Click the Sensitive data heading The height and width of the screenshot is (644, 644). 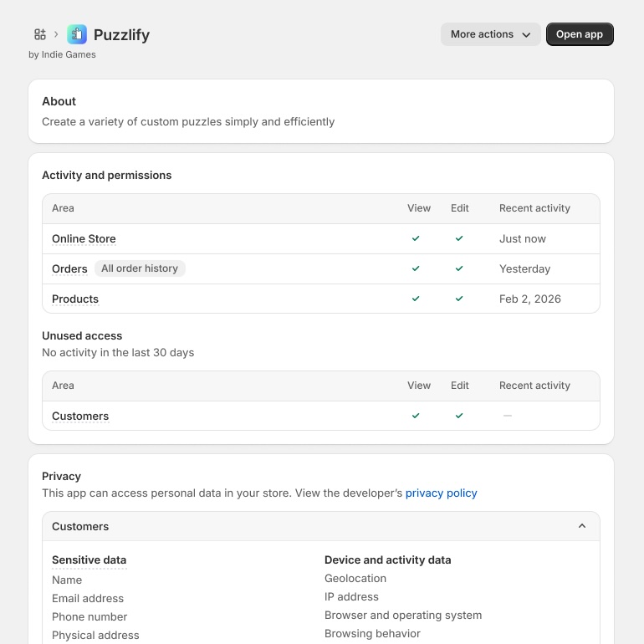tap(89, 560)
